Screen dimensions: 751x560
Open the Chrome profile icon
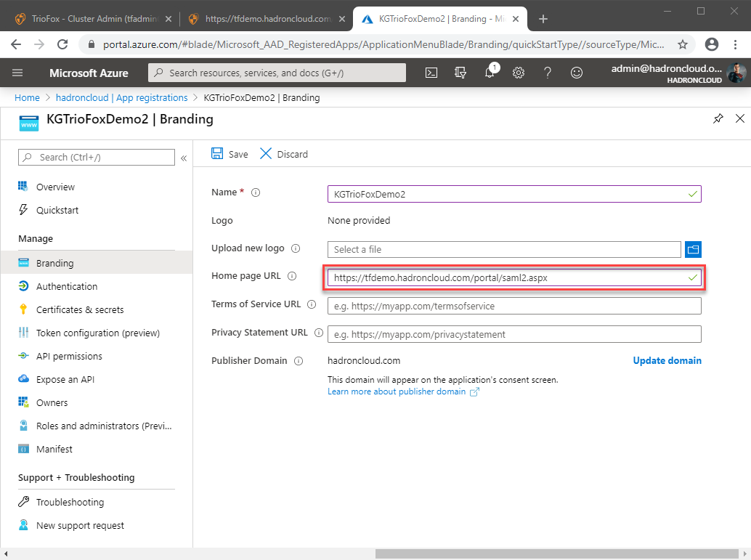pos(712,44)
